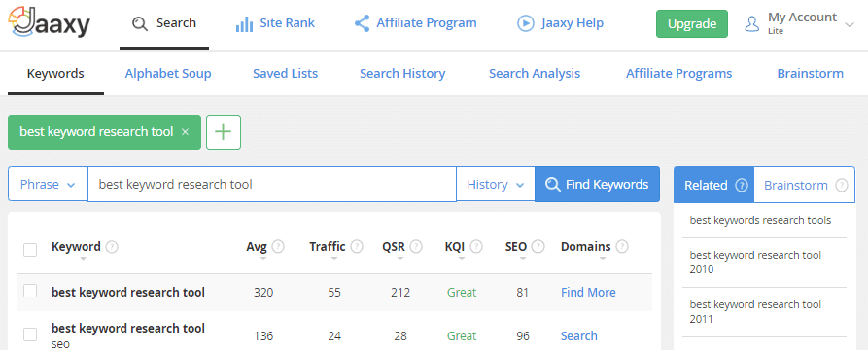The image size is (868, 350).
Task: Click the question icon next to Domains
Action: [x=622, y=246]
